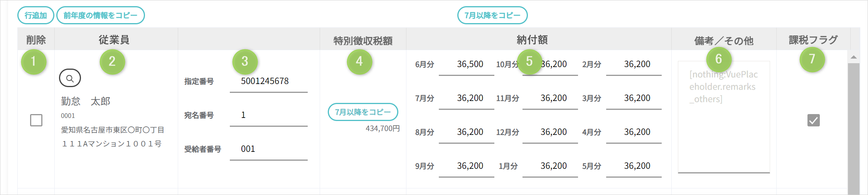Check the 削除 delete row checkbox
Screen dimensions: 868x195
pos(36,120)
